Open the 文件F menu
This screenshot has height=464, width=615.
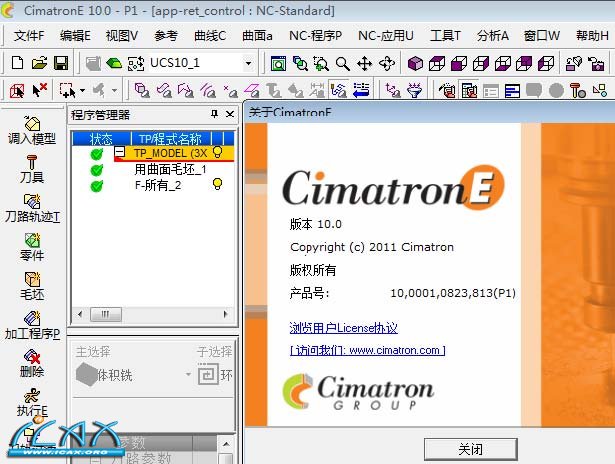(29, 35)
